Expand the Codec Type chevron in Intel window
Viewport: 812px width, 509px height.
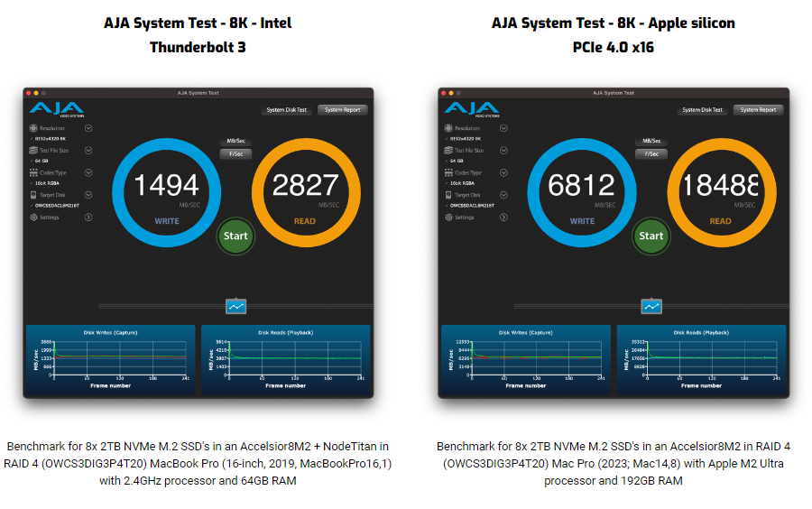(88, 172)
